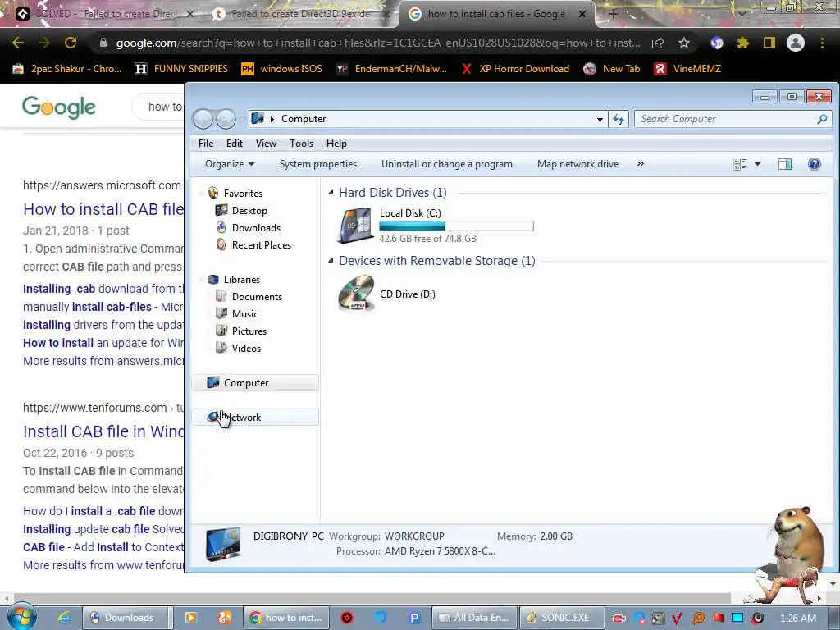
Task: Click the Computer breadcrumb in address bar
Action: 304,119
